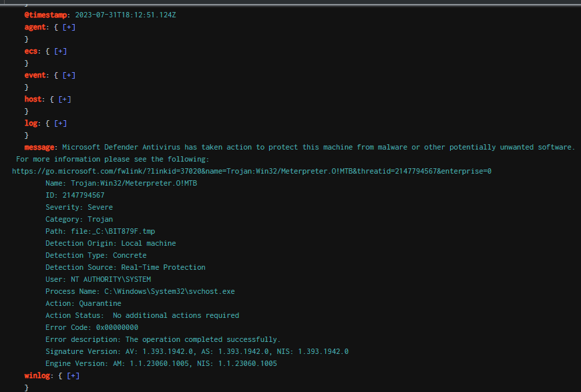The width and height of the screenshot is (581, 392).
Task: Click the ID: 2147794567 line
Action: (75, 195)
